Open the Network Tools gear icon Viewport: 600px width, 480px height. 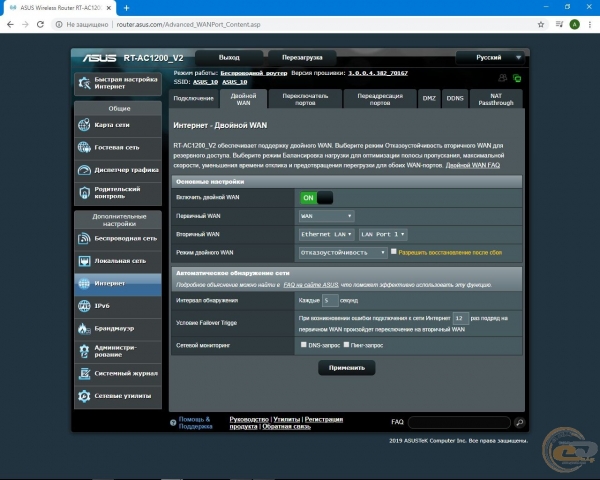coord(84,396)
